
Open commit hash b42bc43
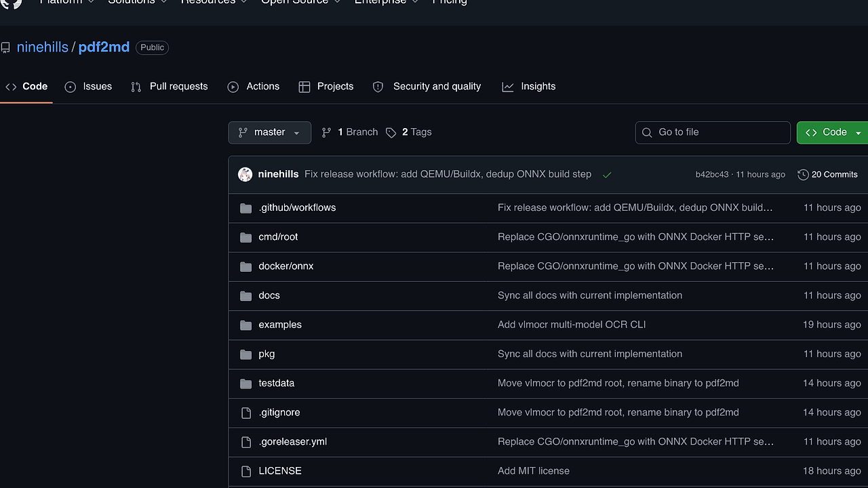711,175
